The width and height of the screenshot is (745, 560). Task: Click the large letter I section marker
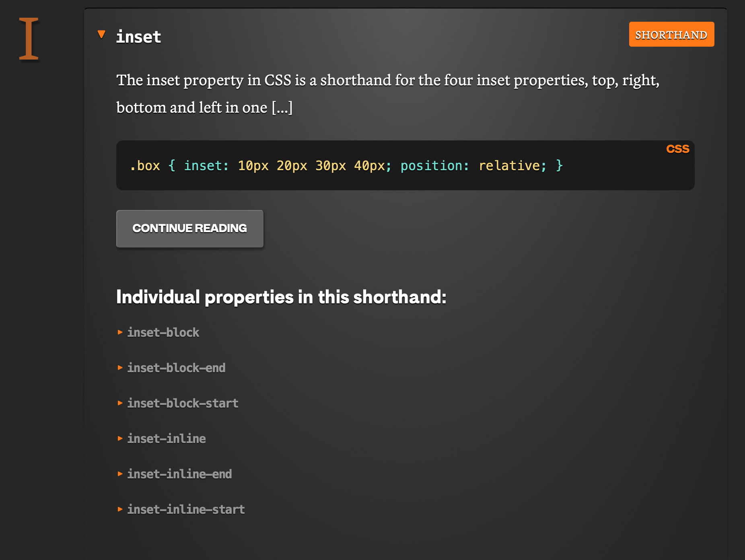29,39
